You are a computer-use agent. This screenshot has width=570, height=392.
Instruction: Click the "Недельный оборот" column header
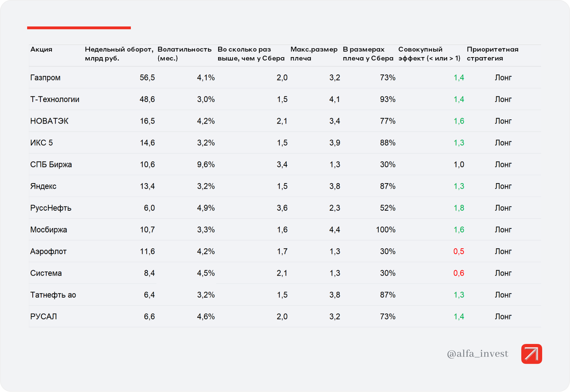[x=119, y=54]
